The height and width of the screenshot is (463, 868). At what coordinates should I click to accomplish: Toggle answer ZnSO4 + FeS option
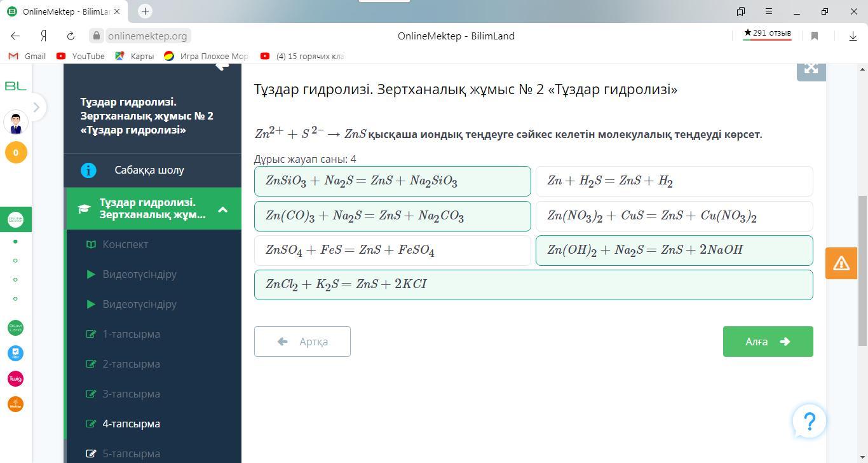point(392,250)
